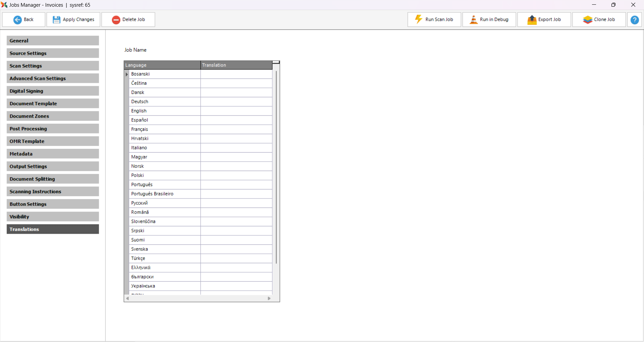This screenshot has height=342, width=644.
Task: Open the Output Settings section
Action: pyautogui.click(x=53, y=166)
